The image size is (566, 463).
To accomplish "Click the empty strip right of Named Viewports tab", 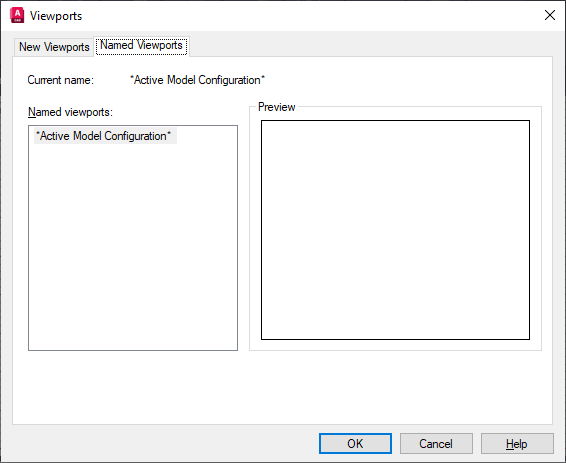I will pyautogui.click(x=370, y=46).
